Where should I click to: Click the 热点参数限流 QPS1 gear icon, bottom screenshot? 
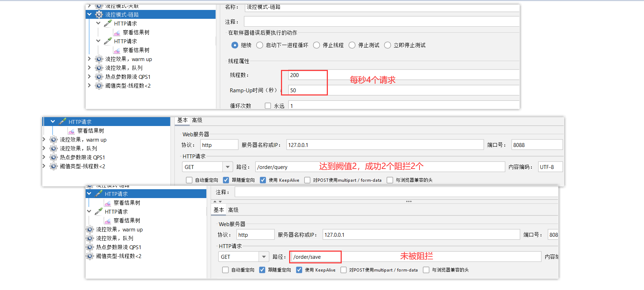tap(90, 247)
